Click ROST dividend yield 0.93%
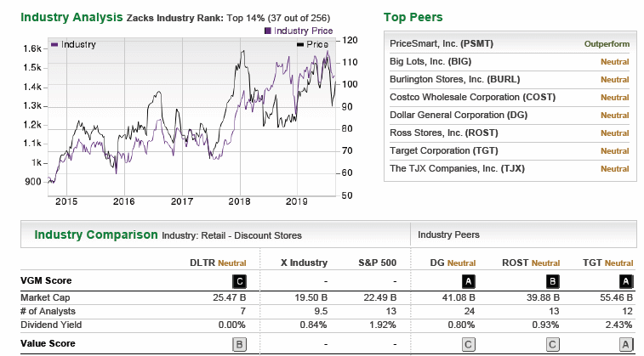Image resolution: width=644 pixels, height=356 pixels. point(545,325)
